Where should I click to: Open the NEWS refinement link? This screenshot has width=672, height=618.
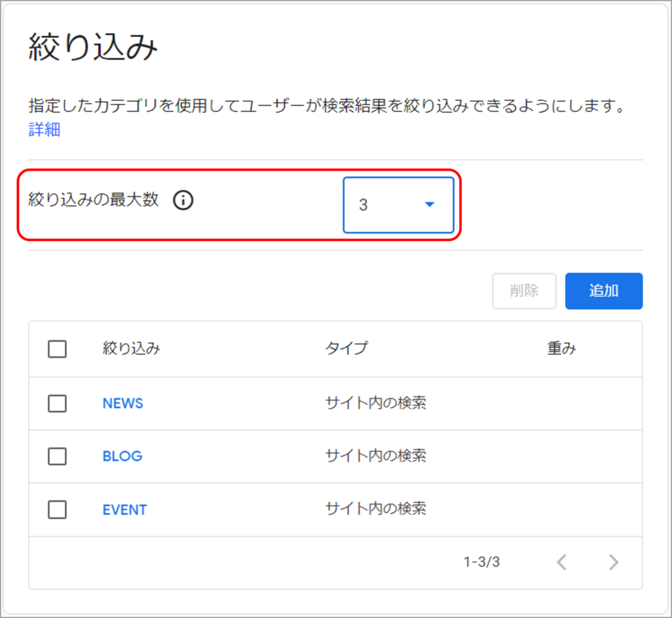click(123, 403)
